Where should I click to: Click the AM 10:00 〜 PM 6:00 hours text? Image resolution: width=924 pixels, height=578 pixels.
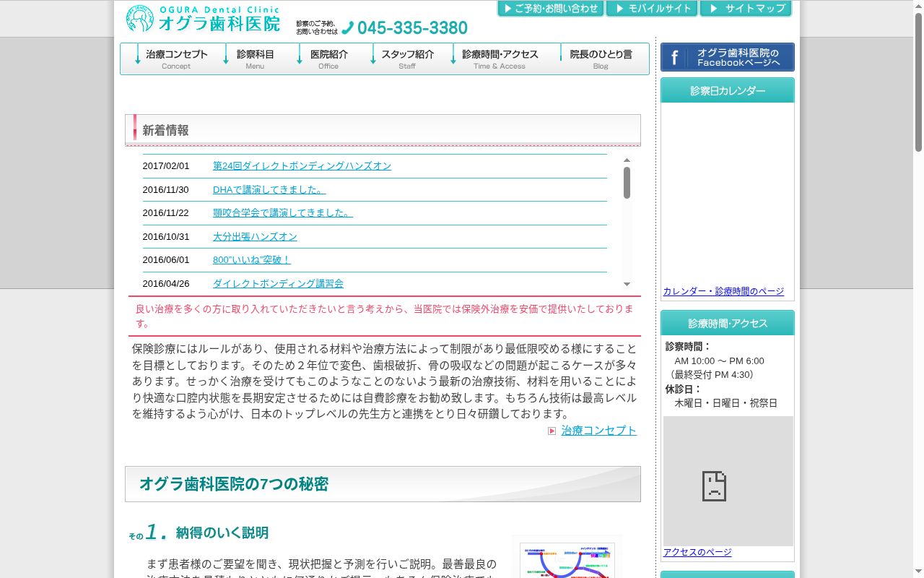(719, 361)
